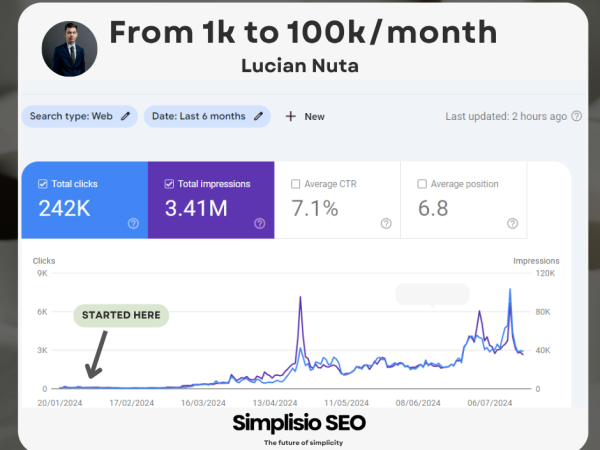
Task: Select the 6.8 average position value
Action: pos(433,209)
